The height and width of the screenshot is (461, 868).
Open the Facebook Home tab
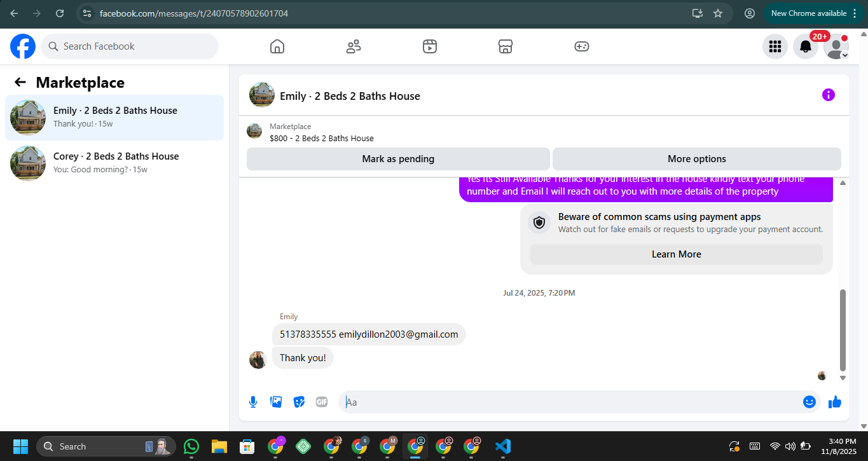[277, 46]
